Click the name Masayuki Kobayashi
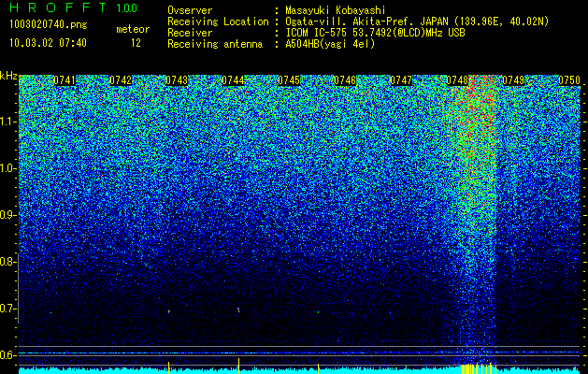588x374 pixels. coord(336,10)
